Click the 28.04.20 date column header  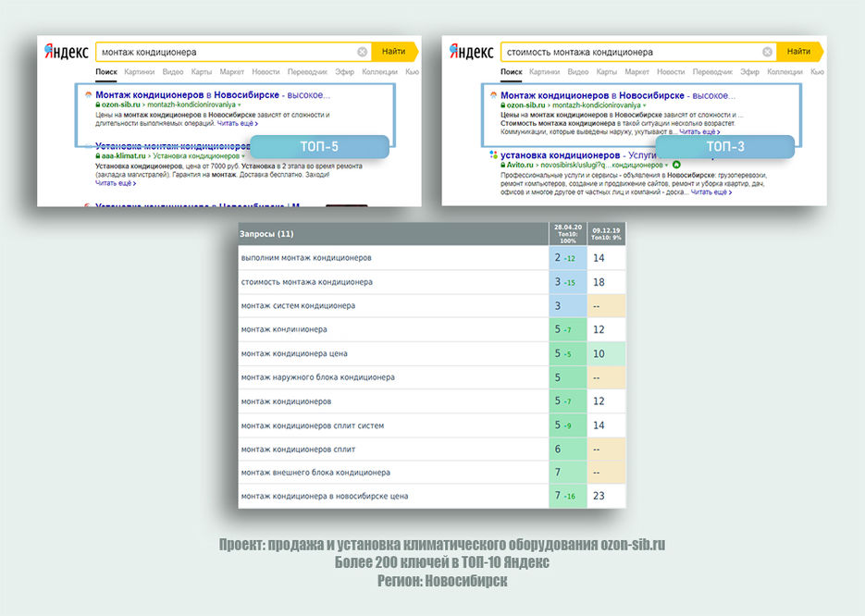pos(568,234)
